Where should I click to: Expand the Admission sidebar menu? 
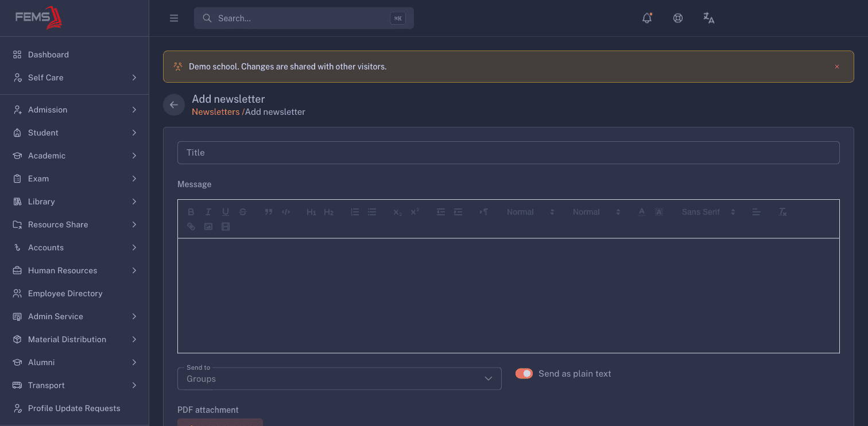coord(75,110)
